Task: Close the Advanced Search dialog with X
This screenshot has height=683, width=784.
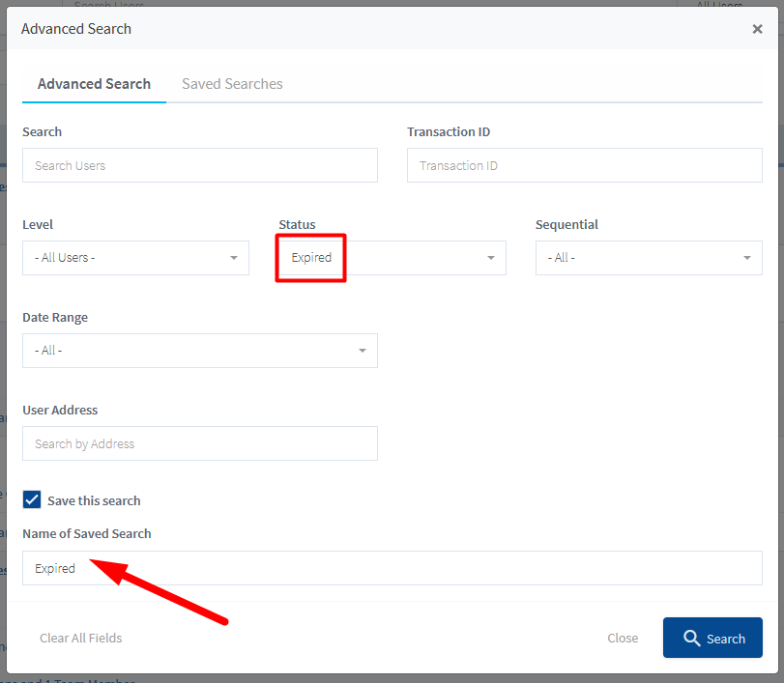Action: (x=757, y=29)
